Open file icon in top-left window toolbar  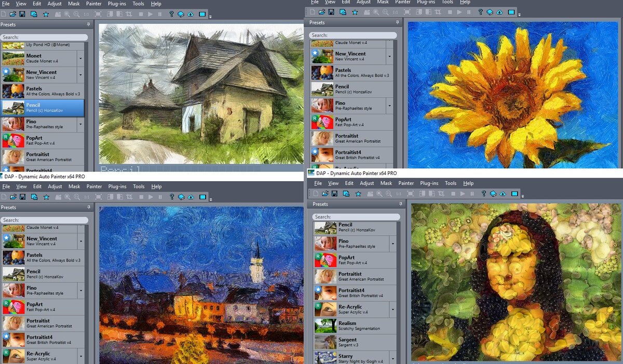tap(13, 14)
